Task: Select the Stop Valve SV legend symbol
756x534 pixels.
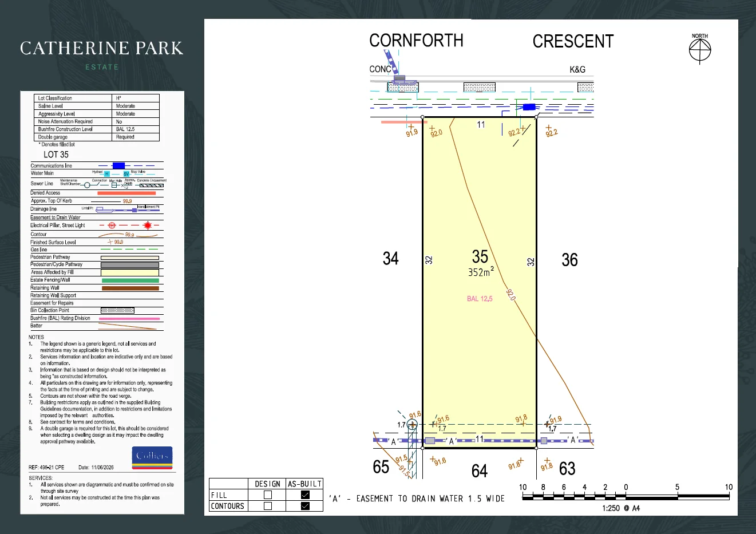Action: pyautogui.click(x=126, y=173)
